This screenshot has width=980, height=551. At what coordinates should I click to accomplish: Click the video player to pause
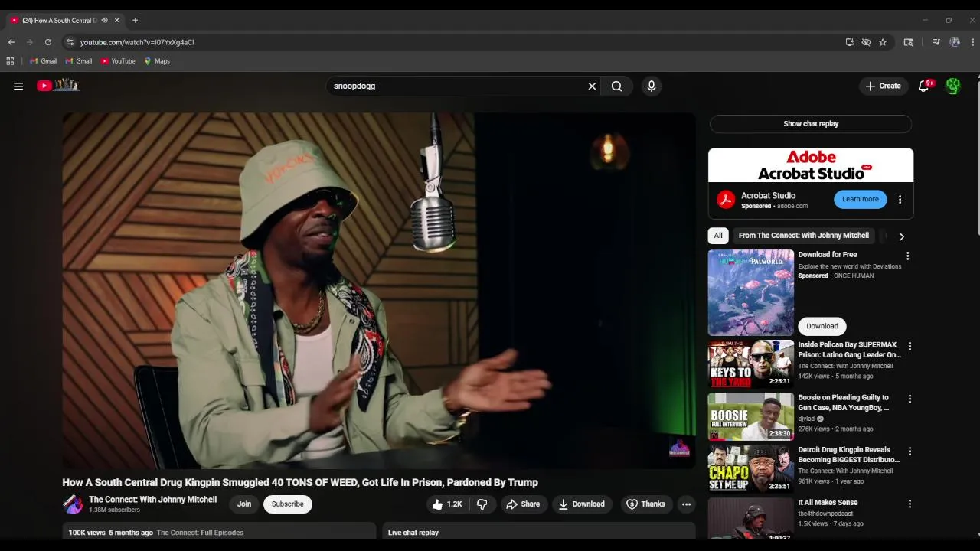(379, 291)
